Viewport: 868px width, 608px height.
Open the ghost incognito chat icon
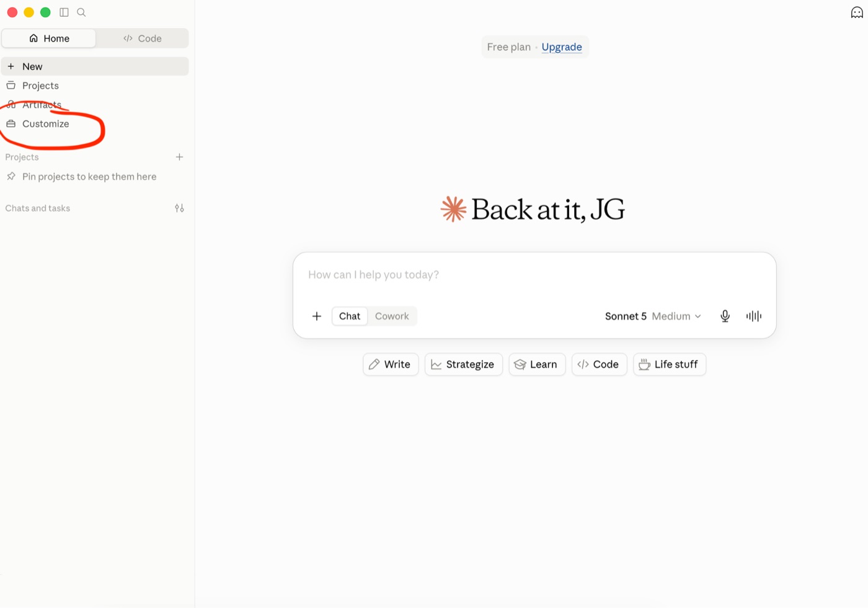(x=857, y=12)
